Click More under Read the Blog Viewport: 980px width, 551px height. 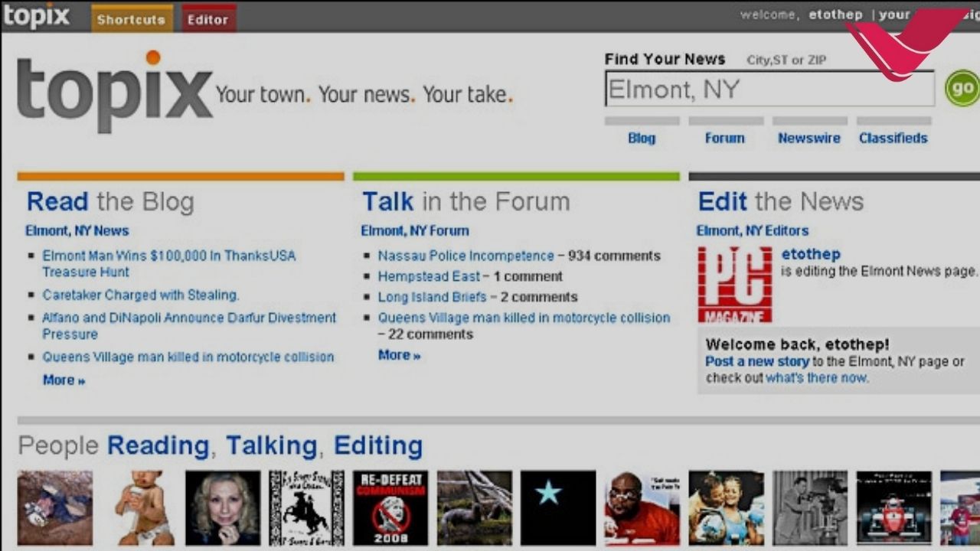64,380
